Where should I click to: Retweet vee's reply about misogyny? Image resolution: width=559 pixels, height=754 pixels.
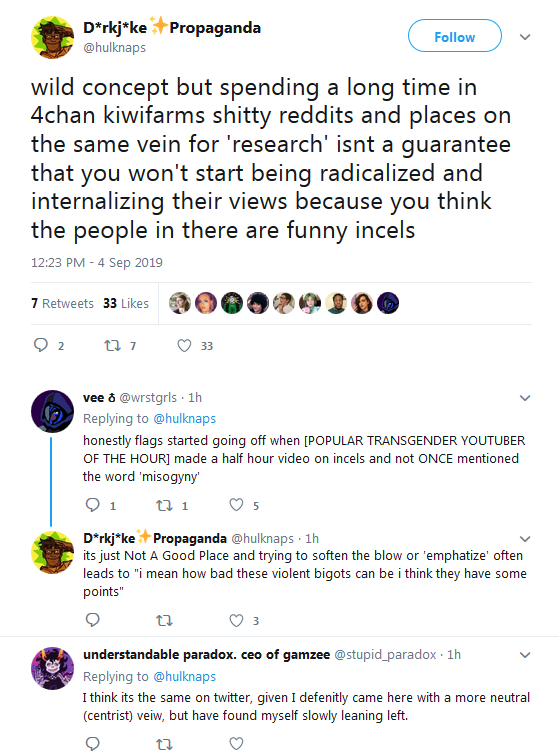tap(165, 505)
